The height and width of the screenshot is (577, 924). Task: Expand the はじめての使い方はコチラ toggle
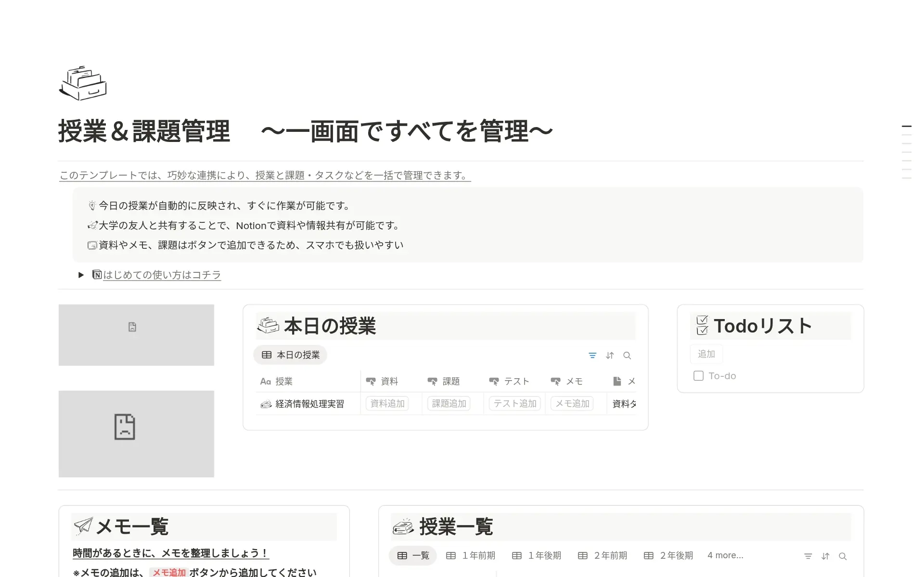click(81, 275)
